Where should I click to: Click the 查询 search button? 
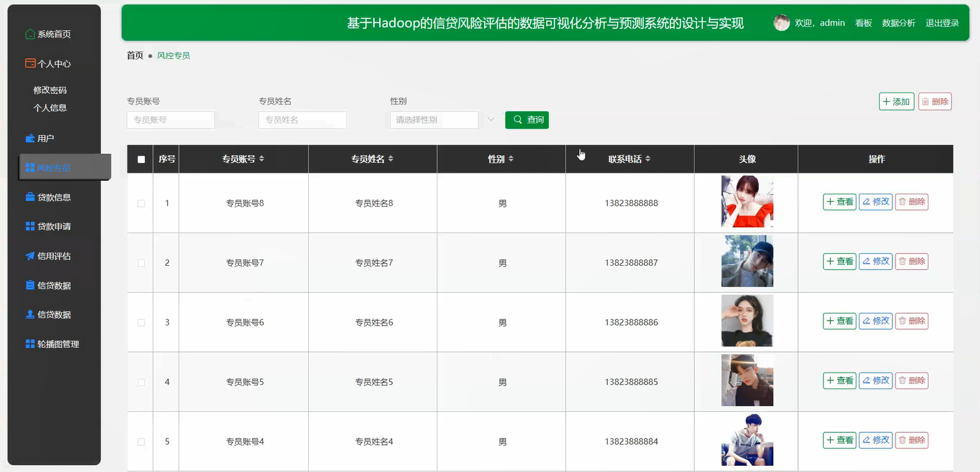coord(527,120)
